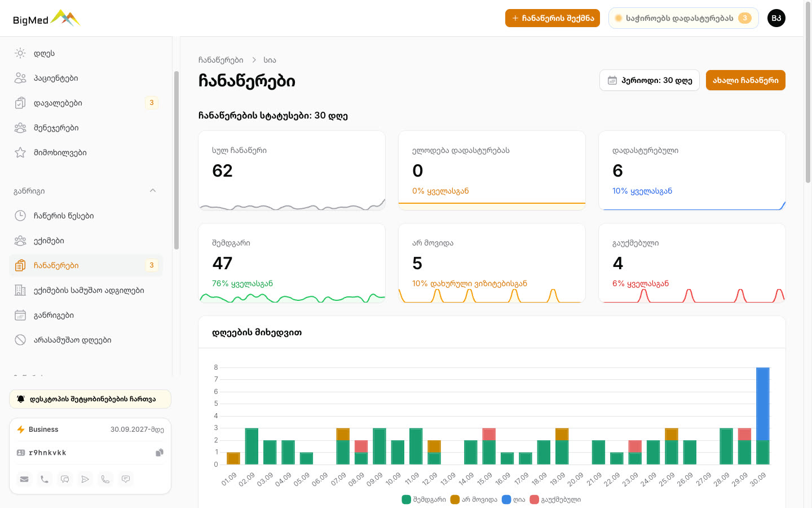Open the სულ ჩანაწერი 62 stat card

(292, 170)
